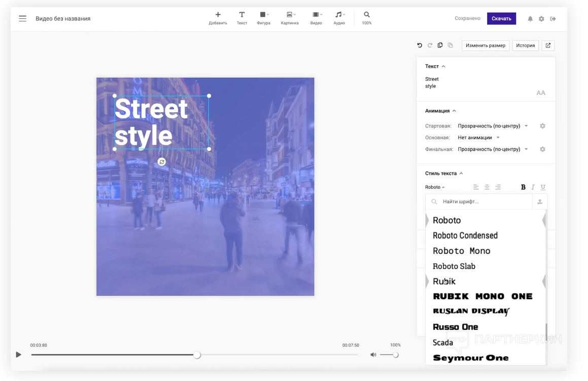This screenshot has width=588, height=381.
Task: Open the hamburger menu
Action: pos(22,19)
